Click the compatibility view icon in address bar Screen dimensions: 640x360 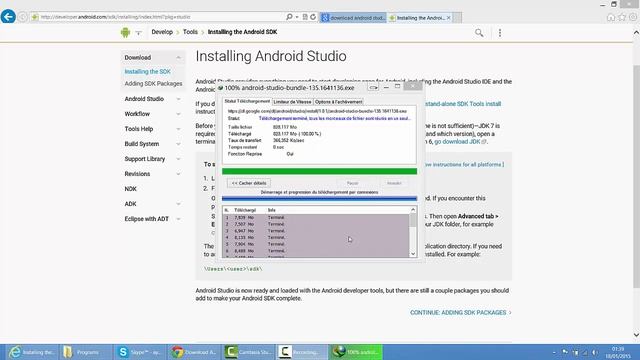pyautogui.click(x=304, y=17)
